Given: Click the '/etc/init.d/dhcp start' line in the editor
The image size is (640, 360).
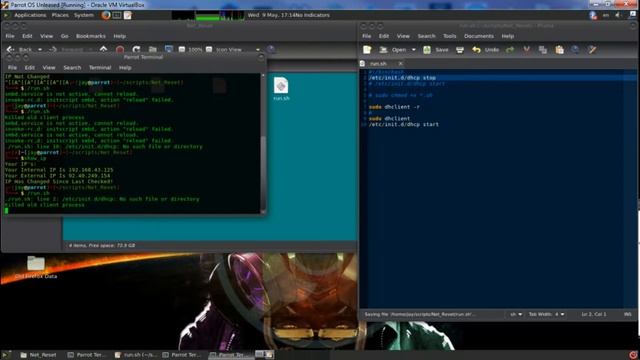Looking at the screenshot, I should 403,124.
